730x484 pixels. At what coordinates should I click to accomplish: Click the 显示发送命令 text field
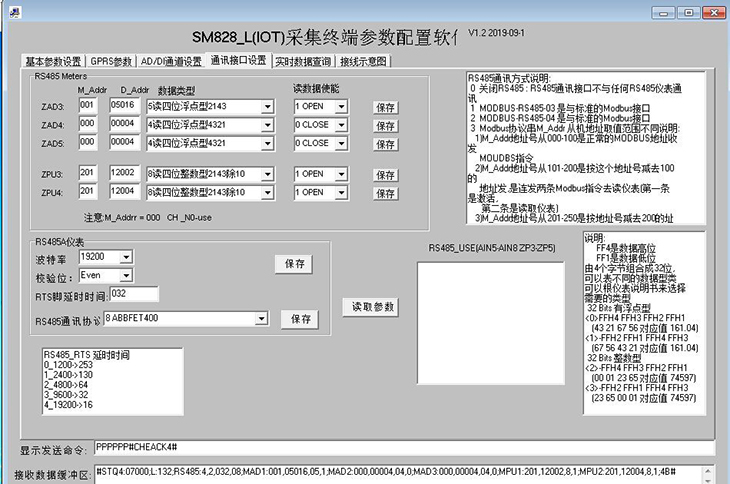(400, 446)
